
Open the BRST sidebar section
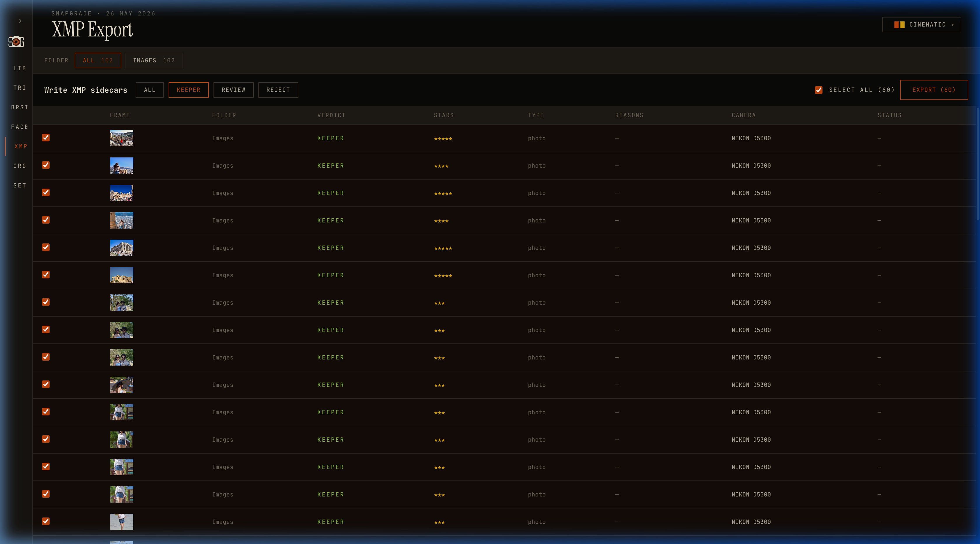20,108
